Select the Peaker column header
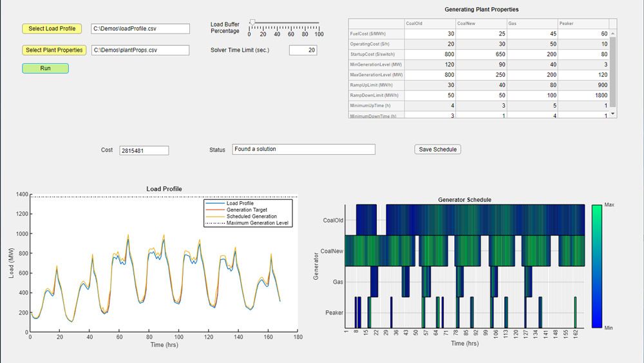The height and width of the screenshot is (363, 644). [x=582, y=23]
